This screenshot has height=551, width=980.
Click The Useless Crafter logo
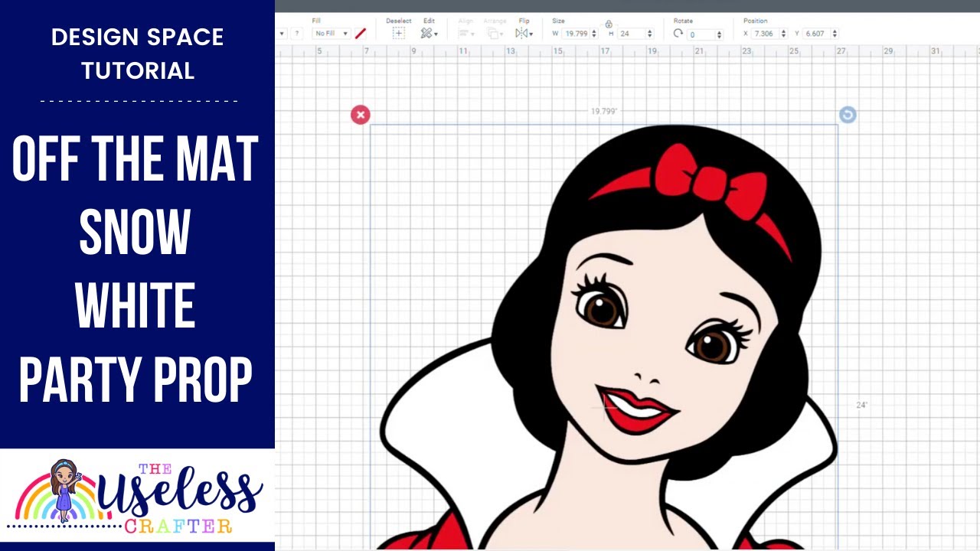137,496
